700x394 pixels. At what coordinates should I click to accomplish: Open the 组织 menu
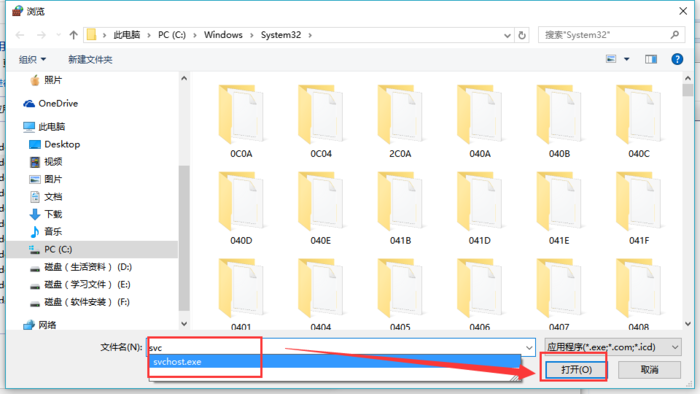click(32, 59)
